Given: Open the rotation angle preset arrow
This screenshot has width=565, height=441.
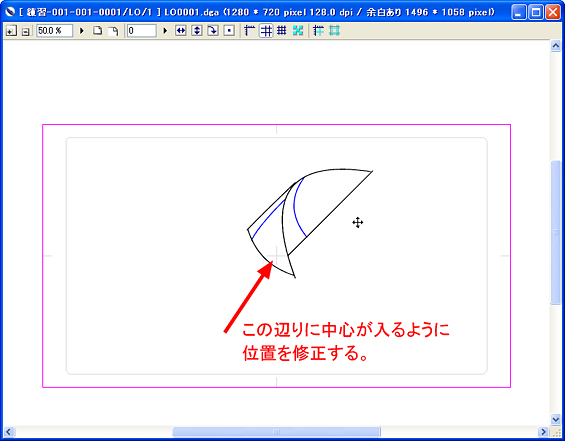Looking at the screenshot, I should pos(165,31).
